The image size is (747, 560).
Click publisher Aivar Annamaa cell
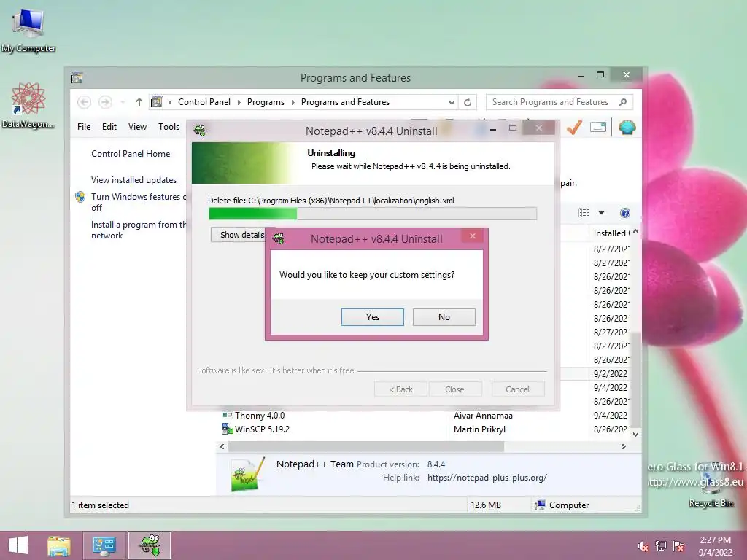pyautogui.click(x=483, y=416)
